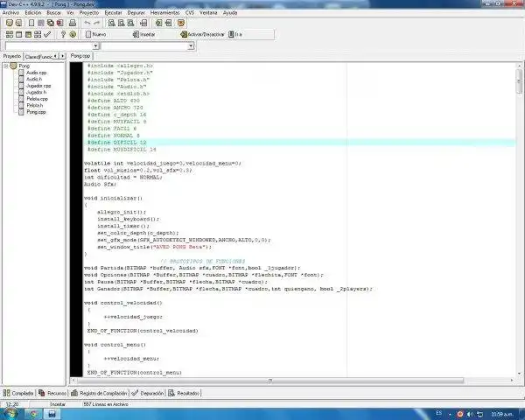Click the Remove from Project icon

[168, 23]
